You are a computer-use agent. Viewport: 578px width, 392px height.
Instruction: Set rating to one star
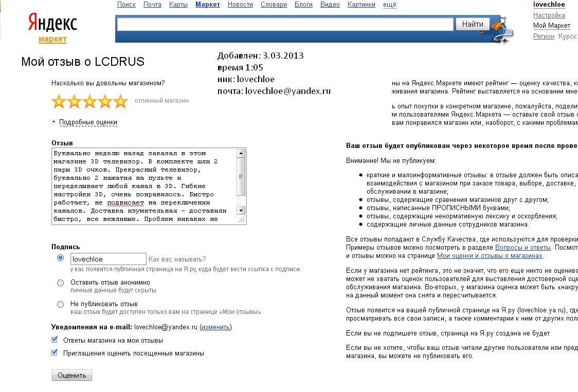(x=59, y=101)
